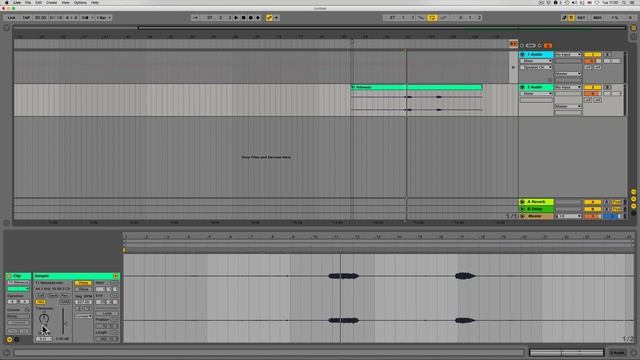Toggle the Follow playback button
This screenshot has width=640, height=360.
(196, 18)
